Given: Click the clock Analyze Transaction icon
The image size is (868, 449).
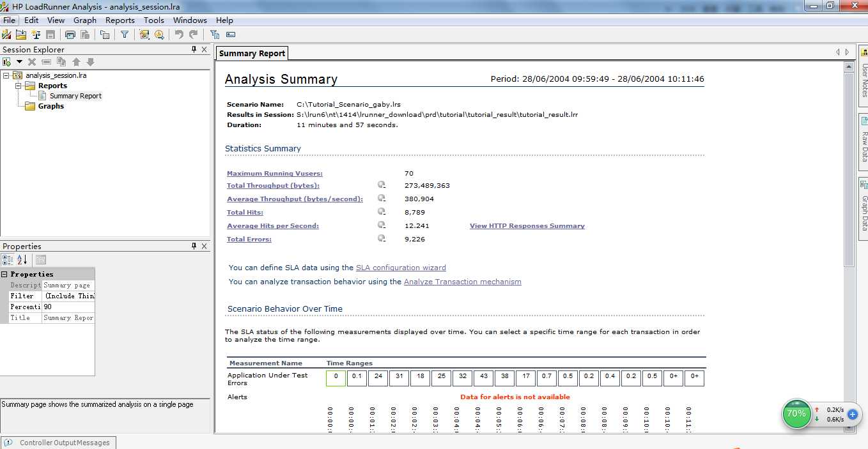Looking at the screenshot, I should pos(159,34).
